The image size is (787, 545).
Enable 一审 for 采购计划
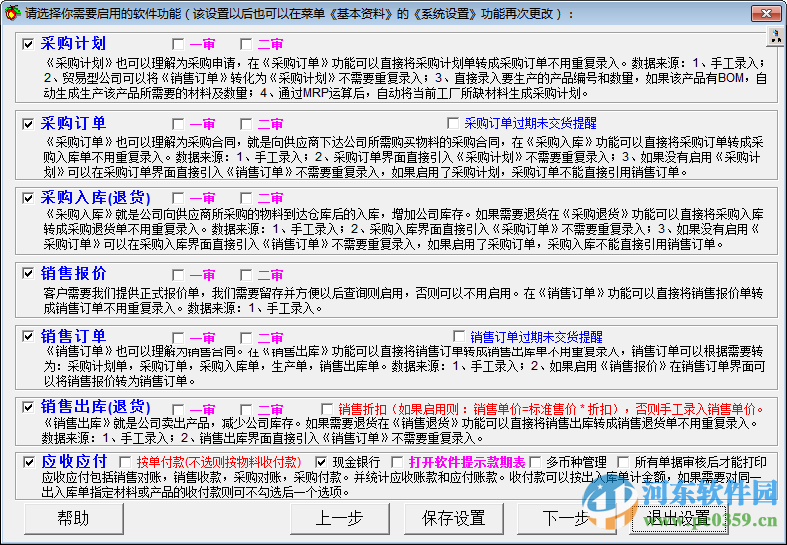point(178,44)
